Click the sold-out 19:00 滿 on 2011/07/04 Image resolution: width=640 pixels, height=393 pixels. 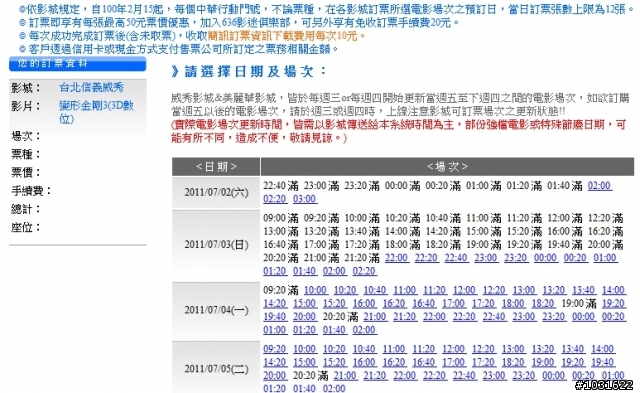coord(579,304)
